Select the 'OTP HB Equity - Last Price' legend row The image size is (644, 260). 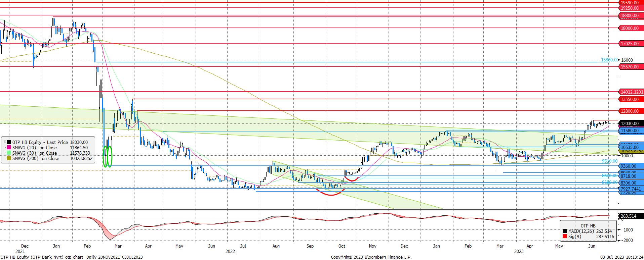click(x=47, y=142)
